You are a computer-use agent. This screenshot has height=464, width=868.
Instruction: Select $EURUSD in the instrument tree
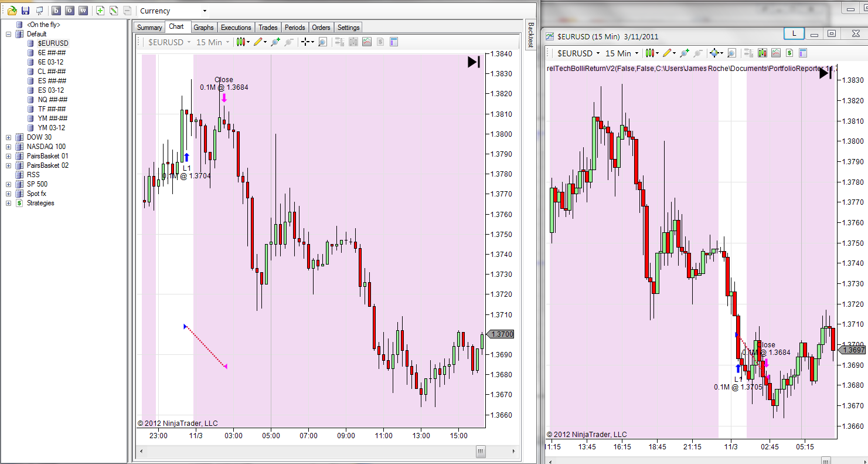click(x=53, y=43)
